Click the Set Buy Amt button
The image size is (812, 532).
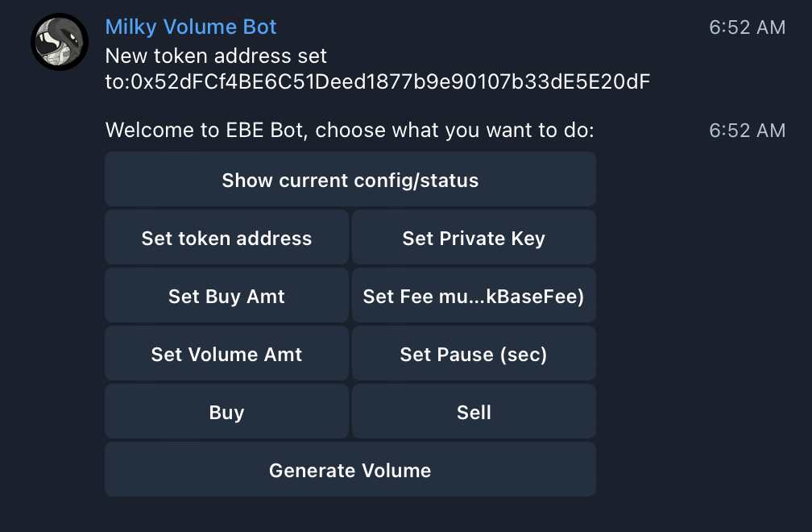point(226,296)
